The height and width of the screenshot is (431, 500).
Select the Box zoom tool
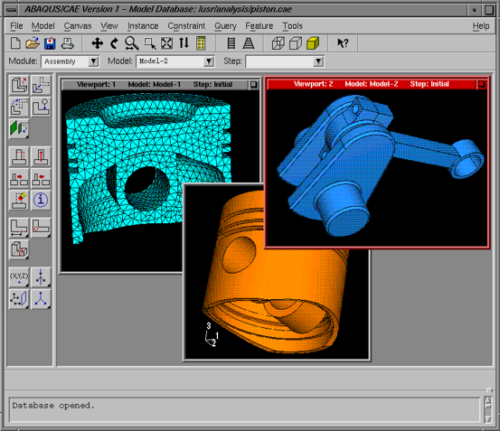point(150,43)
